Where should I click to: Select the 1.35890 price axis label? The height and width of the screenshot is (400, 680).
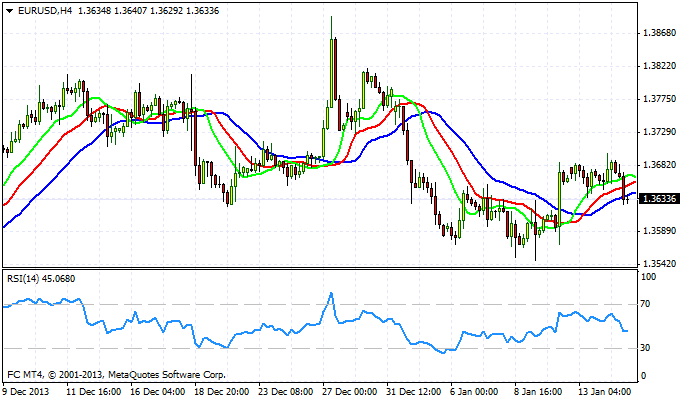pos(660,231)
